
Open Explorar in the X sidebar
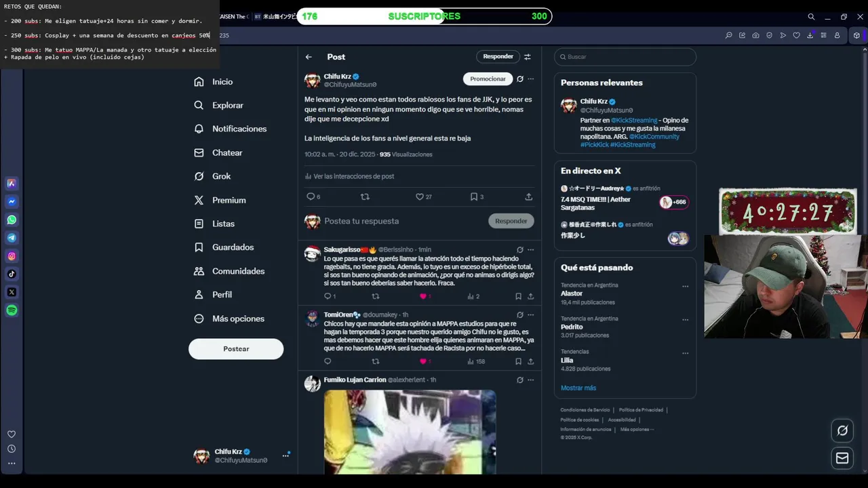[x=218, y=105]
